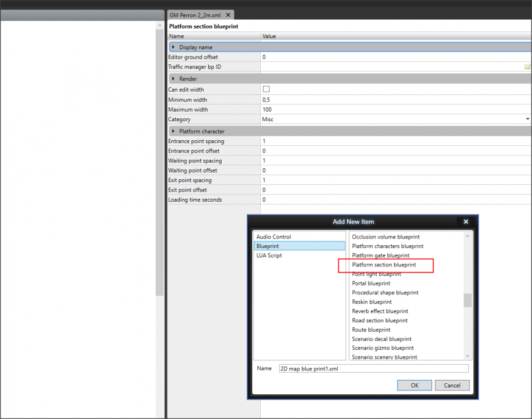Click the Minimum width value field
This screenshot has height=419, width=532.
click(x=391, y=99)
